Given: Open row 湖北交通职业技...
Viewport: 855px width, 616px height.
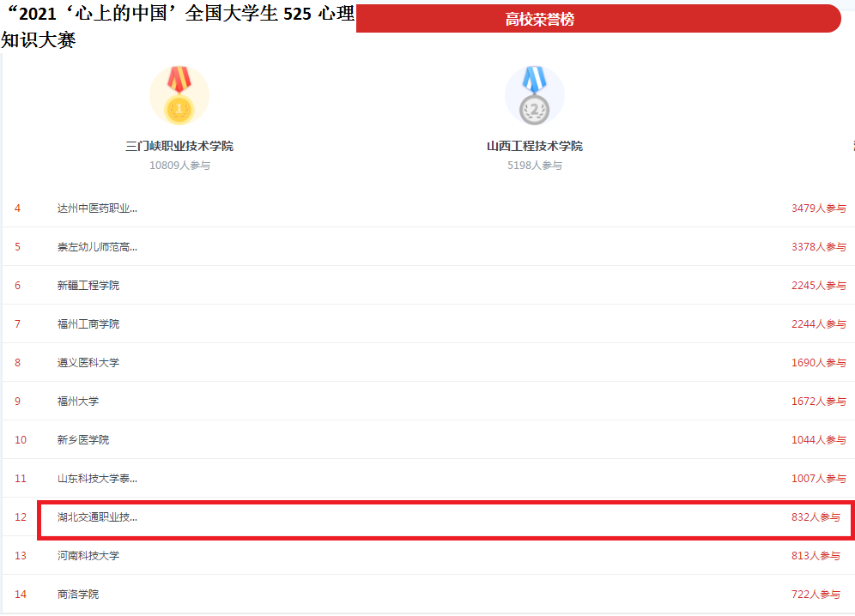Looking at the screenshot, I should click(428, 517).
